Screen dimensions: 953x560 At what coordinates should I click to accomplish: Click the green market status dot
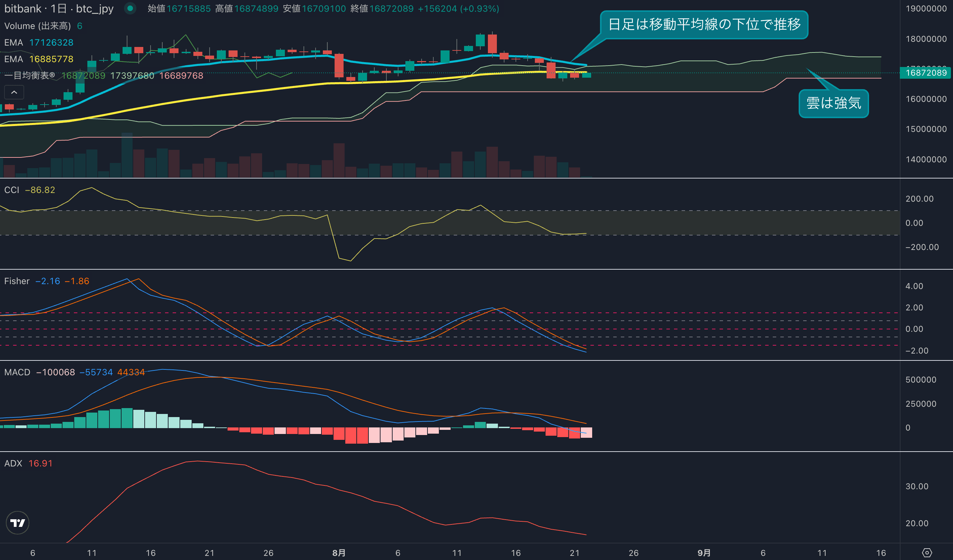(x=130, y=8)
